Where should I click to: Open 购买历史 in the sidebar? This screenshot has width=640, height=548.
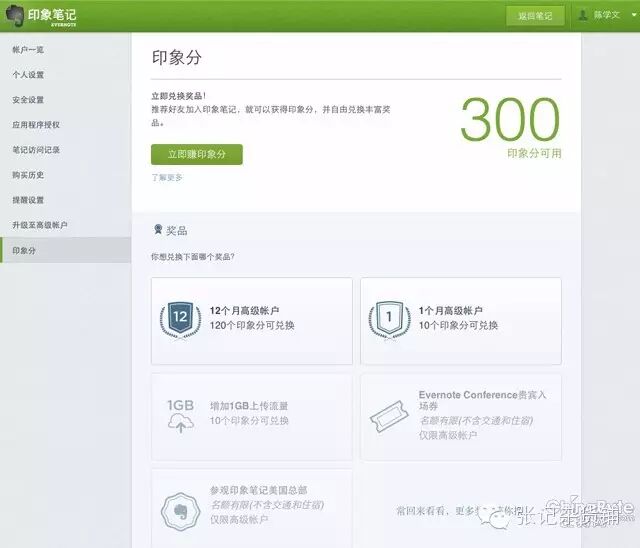click(x=28, y=175)
